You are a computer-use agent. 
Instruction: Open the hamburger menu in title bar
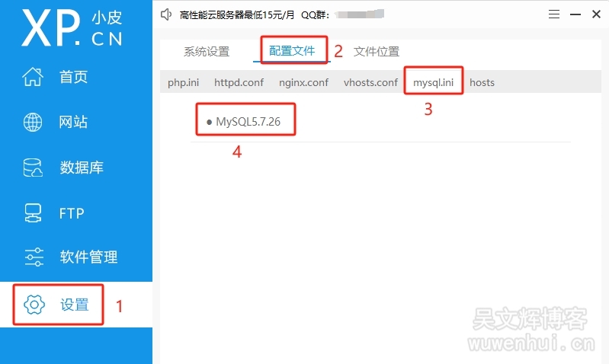click(x=553, y=14)
